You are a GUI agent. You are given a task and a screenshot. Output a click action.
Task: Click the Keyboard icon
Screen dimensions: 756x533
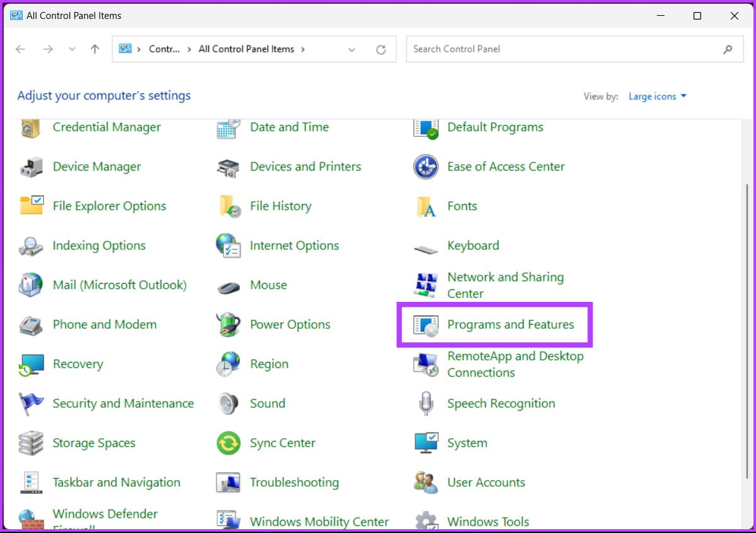pos(426,249)
